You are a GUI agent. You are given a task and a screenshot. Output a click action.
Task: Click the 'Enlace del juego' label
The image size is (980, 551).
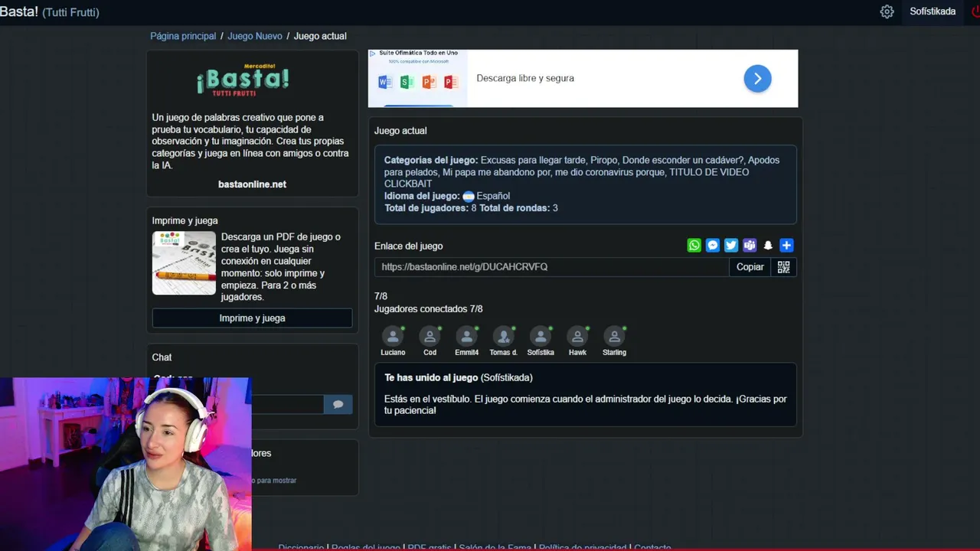[408, 246]
